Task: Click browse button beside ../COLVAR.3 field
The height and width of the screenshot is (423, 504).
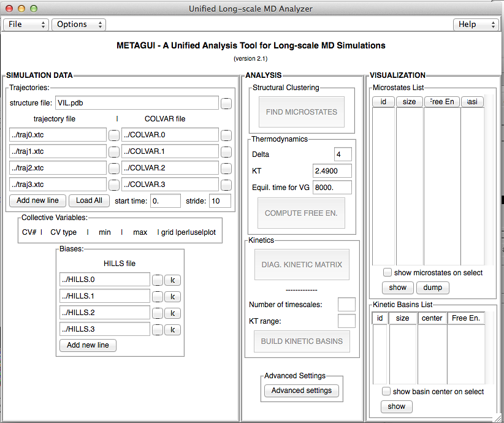Action: [x=227, y=184]
